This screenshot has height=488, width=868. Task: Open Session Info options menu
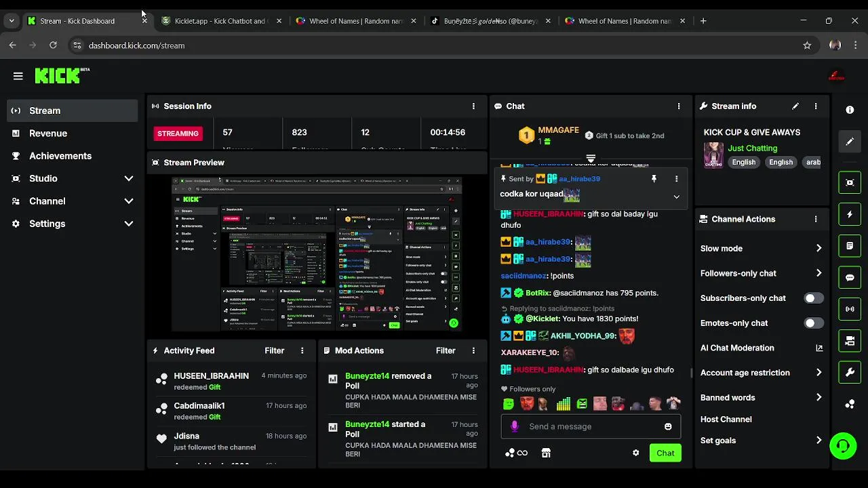[x=473, y=106]
